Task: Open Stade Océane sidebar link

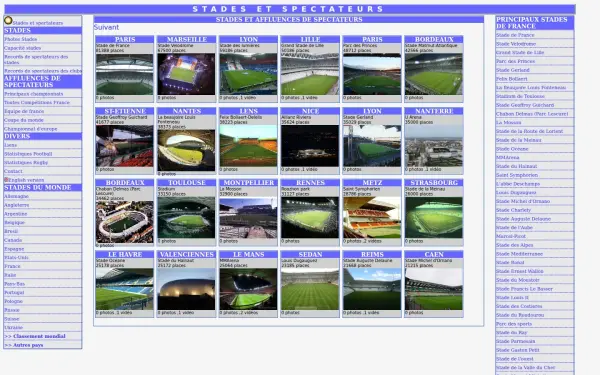Action: pyautogui.click(x=512, y=149)
